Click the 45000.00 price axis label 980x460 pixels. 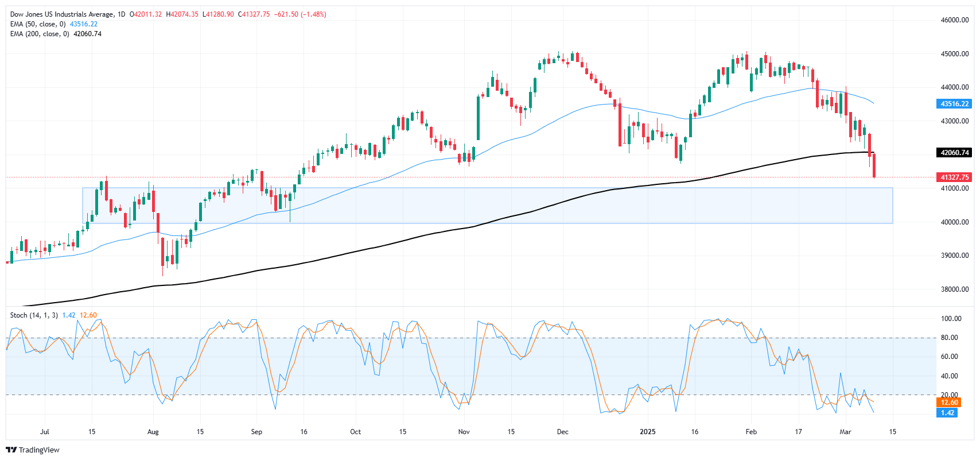pos(955,54)
